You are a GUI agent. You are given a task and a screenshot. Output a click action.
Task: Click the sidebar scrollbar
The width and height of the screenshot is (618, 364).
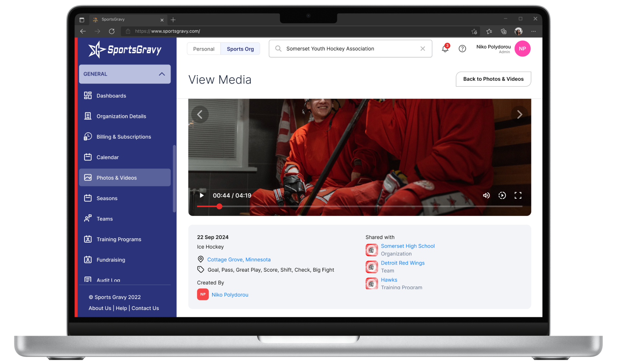click(x=174, y=179)
